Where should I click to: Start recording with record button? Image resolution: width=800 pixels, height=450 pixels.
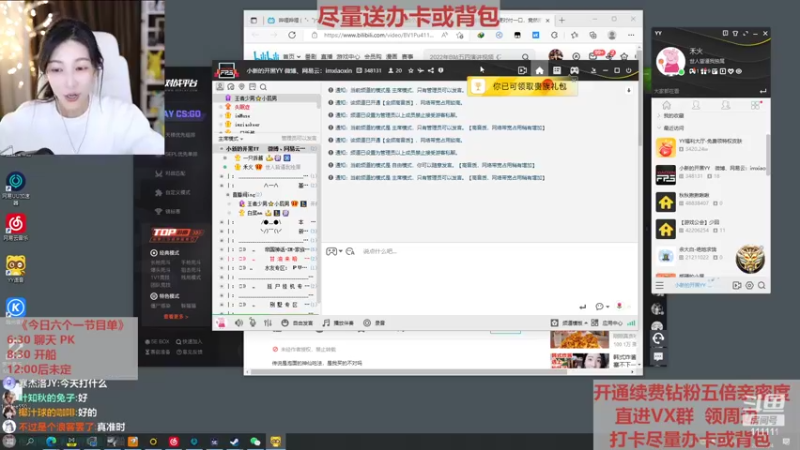(x=374, y=323)
